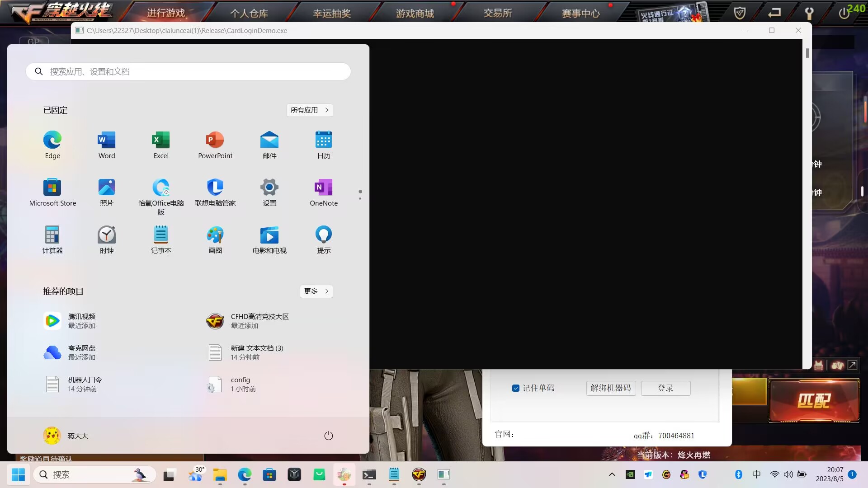The width and height of the screenshot is (868, 488).
Task: Open 记事本 notepad app
Action: click(x=161, y=240)
